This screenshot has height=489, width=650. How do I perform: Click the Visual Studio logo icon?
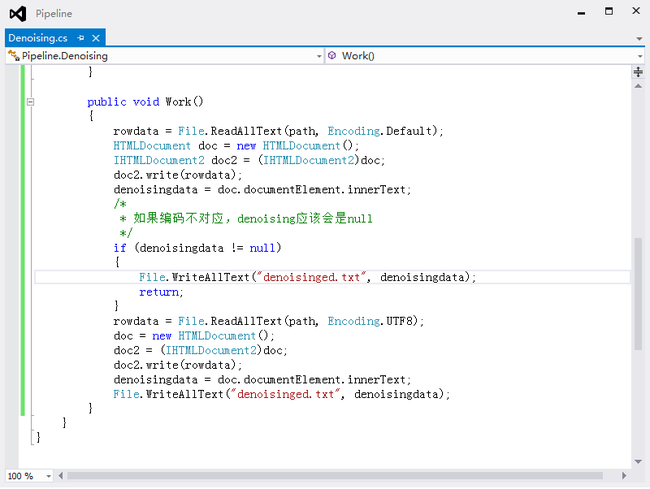click(x=18, y=14)
